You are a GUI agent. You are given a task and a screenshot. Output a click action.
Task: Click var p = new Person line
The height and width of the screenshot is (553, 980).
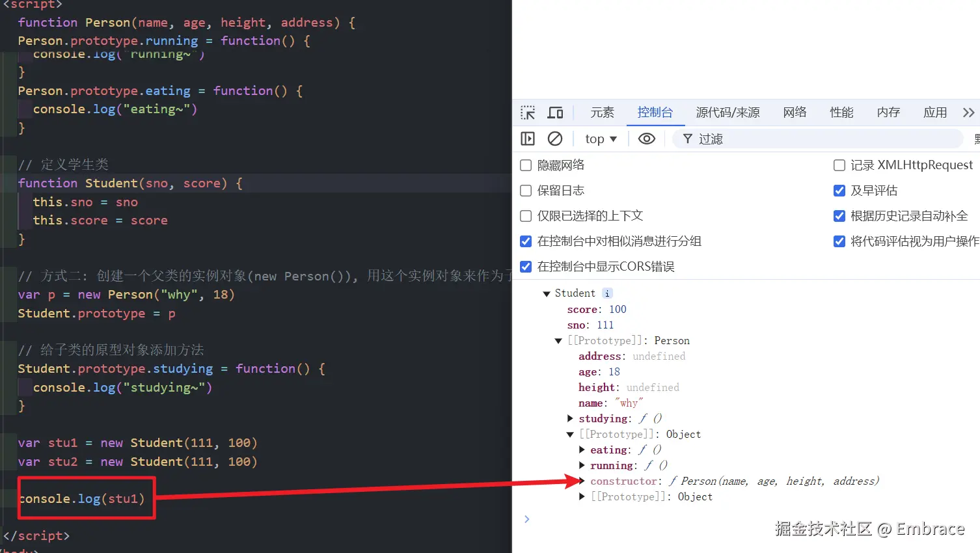click(x=126, y=295)
